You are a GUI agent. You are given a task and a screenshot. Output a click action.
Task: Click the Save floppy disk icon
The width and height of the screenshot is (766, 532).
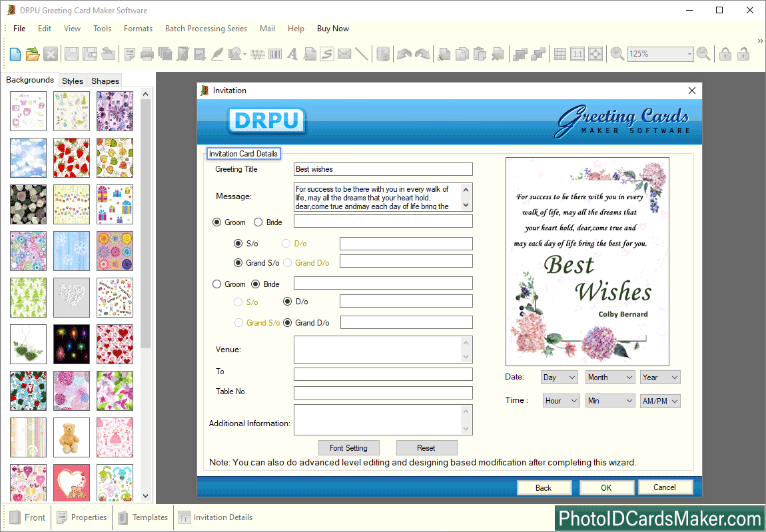click(x=71, y=54)
